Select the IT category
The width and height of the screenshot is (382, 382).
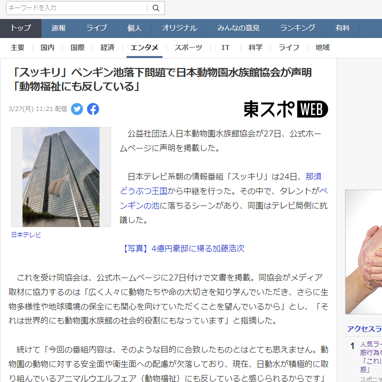tap(225, 48)
